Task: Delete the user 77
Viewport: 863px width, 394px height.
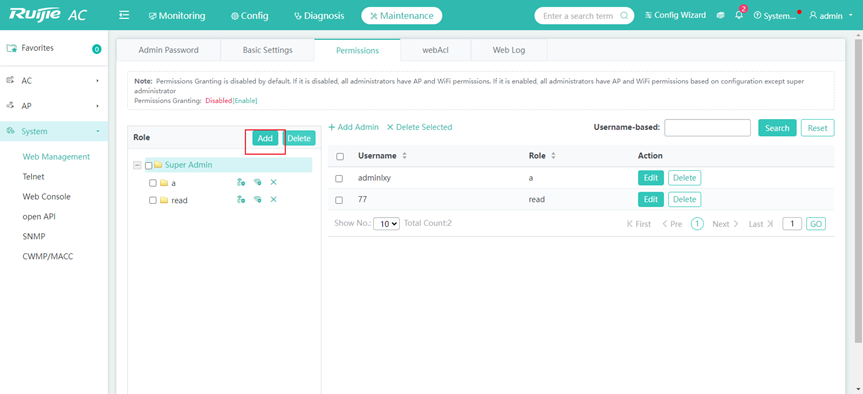Action: 685,199
